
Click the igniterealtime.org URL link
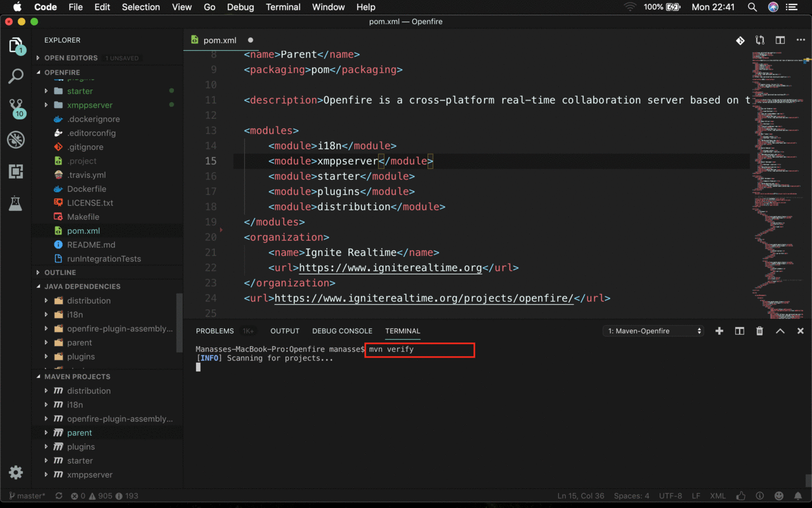(x=390, y=267)
